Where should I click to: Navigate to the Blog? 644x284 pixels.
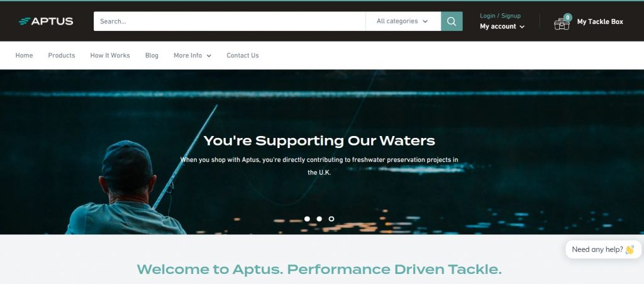[152, 55]
